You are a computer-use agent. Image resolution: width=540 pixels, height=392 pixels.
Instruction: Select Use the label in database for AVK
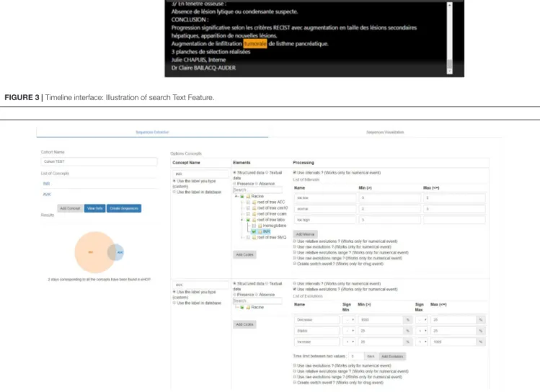coord(174,303)
